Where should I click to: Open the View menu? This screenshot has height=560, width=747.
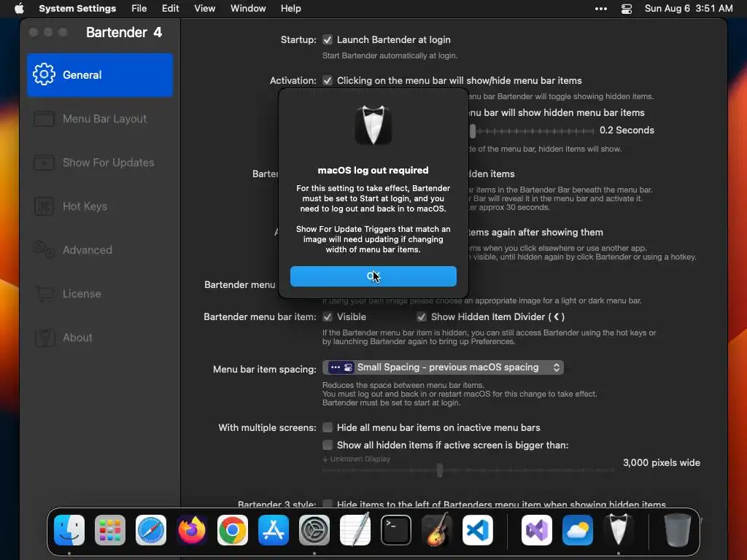coord(204,9)
